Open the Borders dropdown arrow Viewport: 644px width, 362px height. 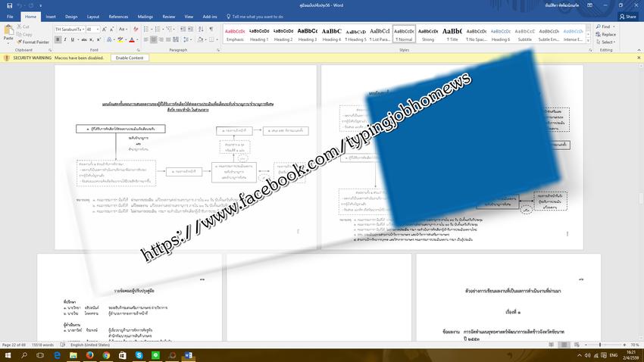click(217, 39)
